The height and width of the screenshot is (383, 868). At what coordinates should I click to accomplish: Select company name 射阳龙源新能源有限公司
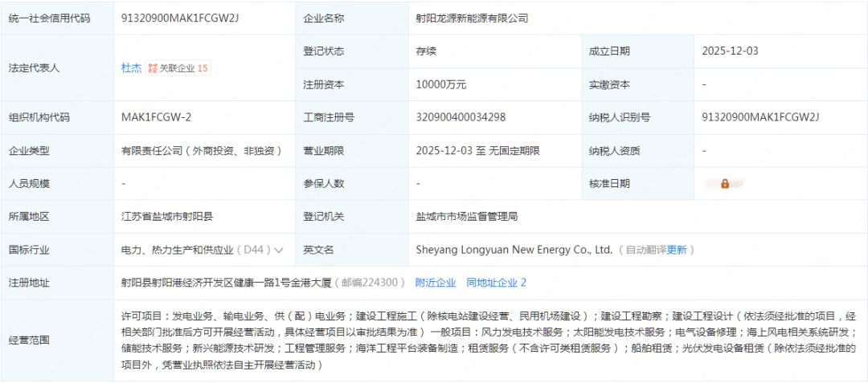point(473,18)
